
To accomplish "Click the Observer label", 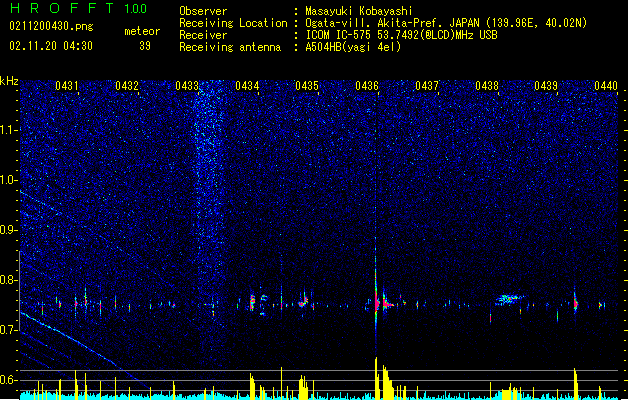I will click(203, 11).
